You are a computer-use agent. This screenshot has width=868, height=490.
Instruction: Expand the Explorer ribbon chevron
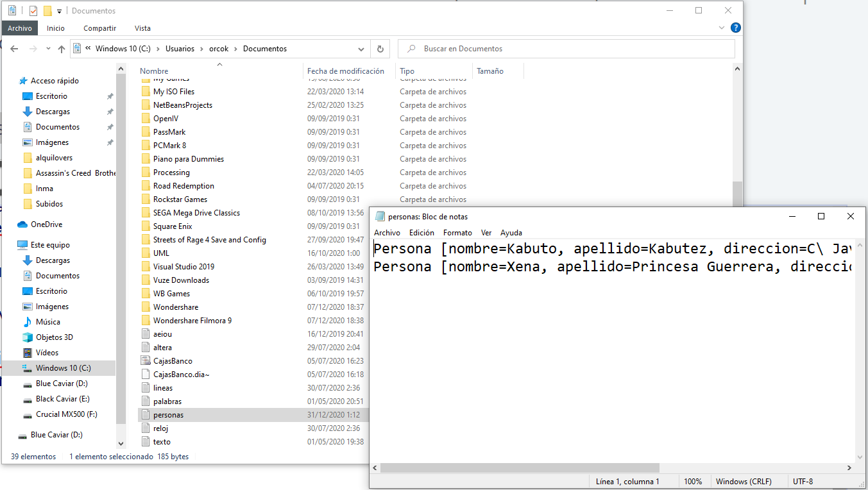coord(722,28)
